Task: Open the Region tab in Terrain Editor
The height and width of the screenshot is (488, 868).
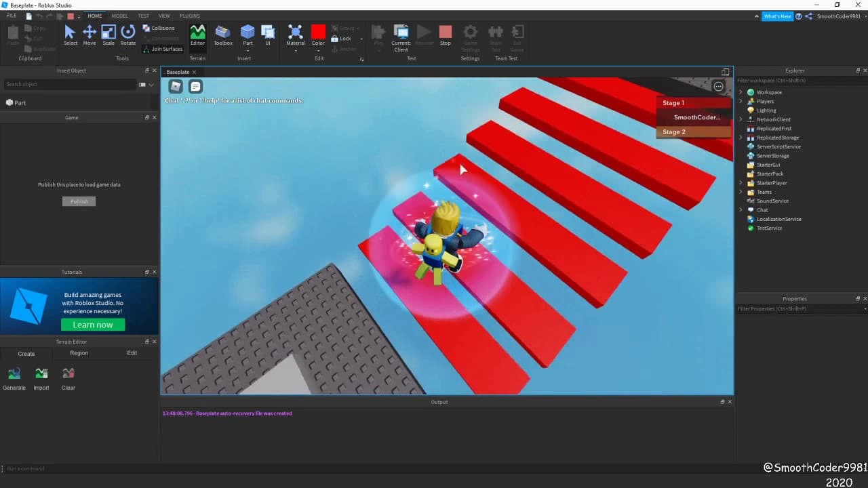Action: (x=79, y=353)
